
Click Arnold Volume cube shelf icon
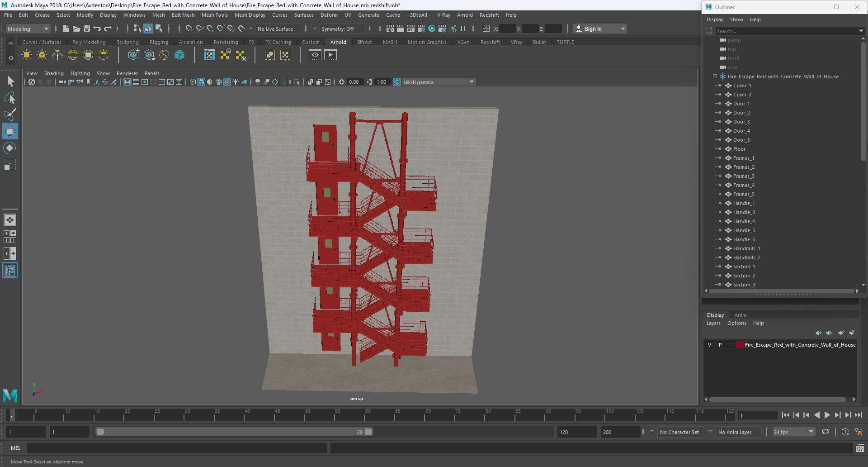click(x=179, y=55)
